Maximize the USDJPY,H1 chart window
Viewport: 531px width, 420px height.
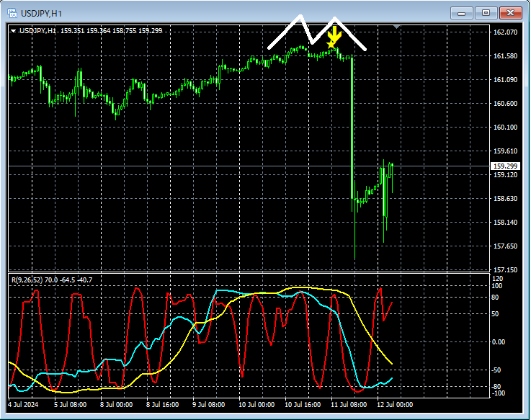pyautogui.click(x=486, y=13)
